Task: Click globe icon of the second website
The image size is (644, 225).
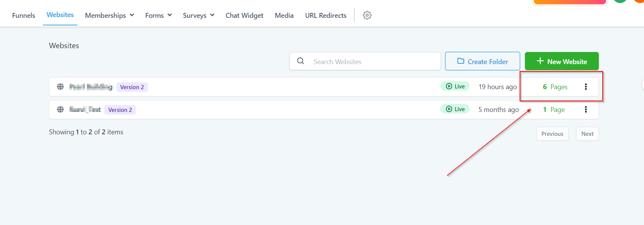Action: [60, 110]
